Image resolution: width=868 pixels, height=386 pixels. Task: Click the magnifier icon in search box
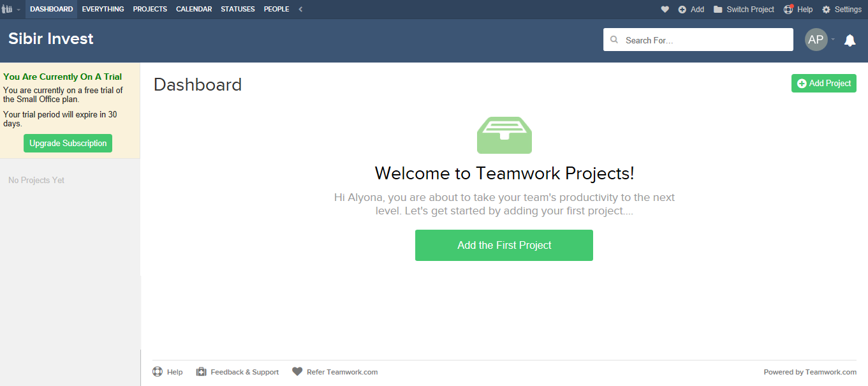614,40
